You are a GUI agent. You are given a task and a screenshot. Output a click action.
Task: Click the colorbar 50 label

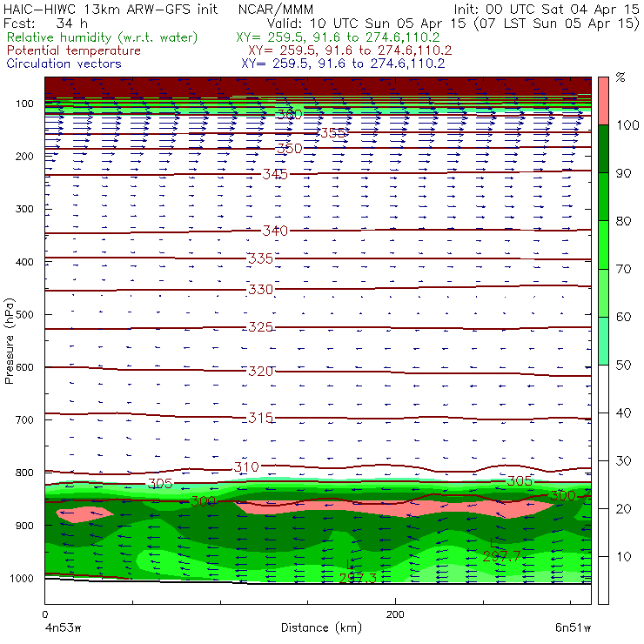[623, 366]
